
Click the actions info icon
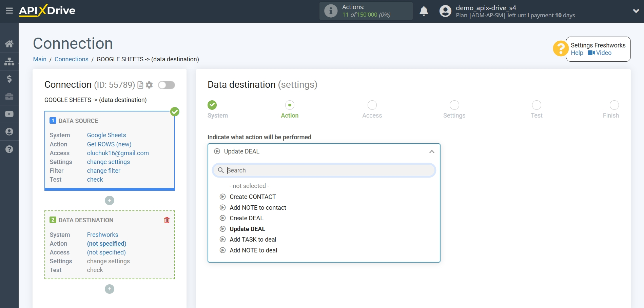(x=331, y=11)
